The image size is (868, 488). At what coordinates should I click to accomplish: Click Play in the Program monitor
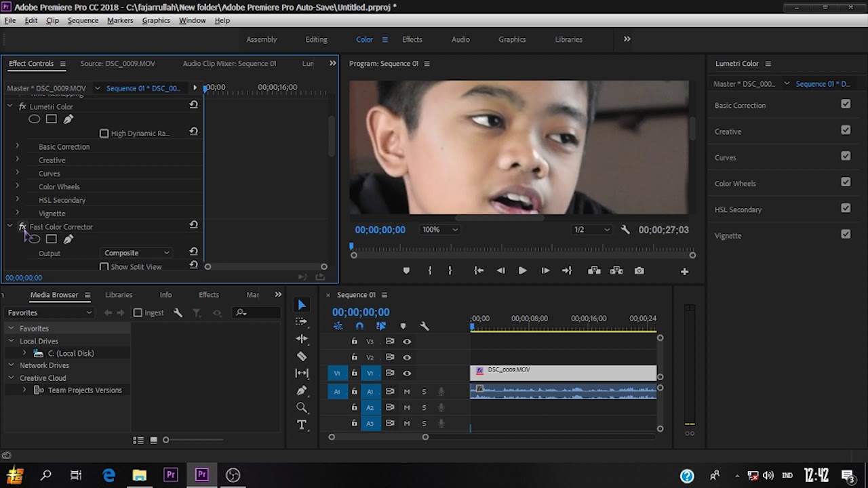pyautogui.click(x=522, y=270)
